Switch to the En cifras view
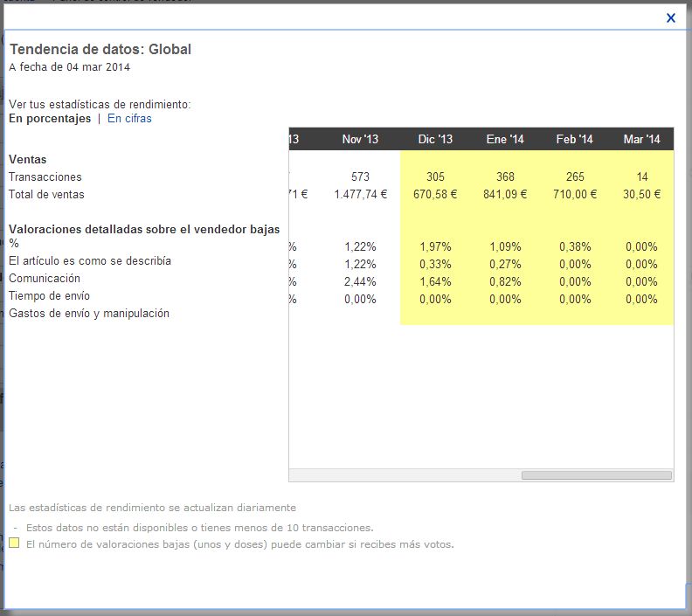 [129, 119]
